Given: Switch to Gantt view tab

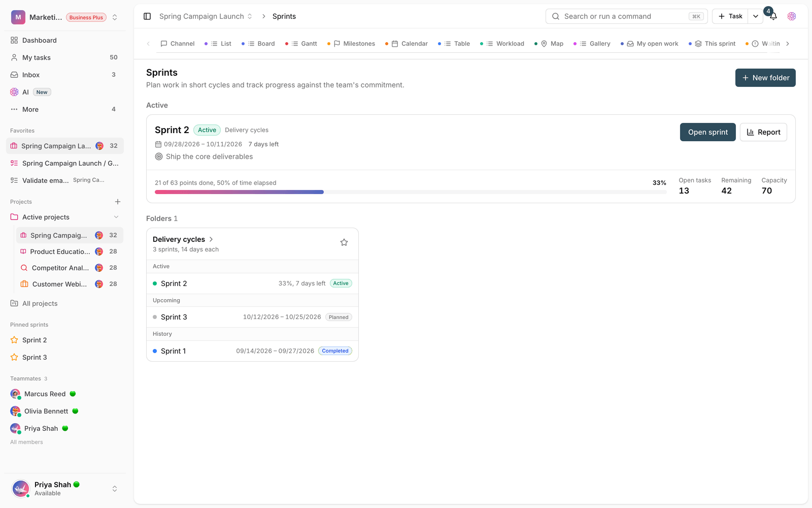Looking at the screenshot, I should pyautogui.click(x=301, y=44).
